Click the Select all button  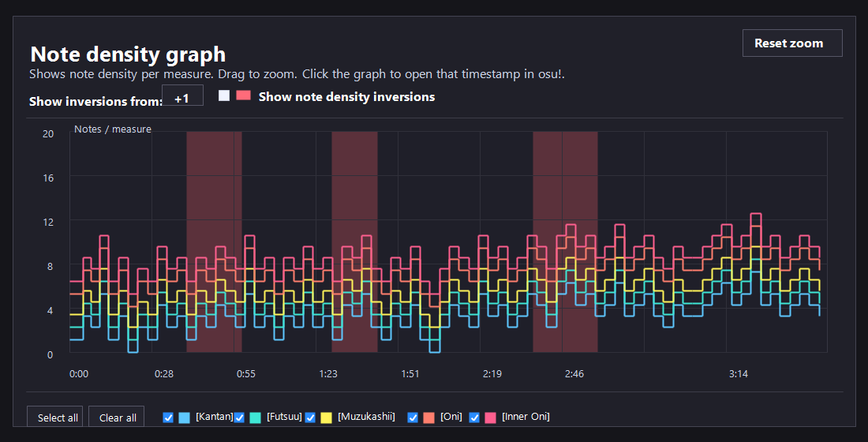(x=54, y=418)
